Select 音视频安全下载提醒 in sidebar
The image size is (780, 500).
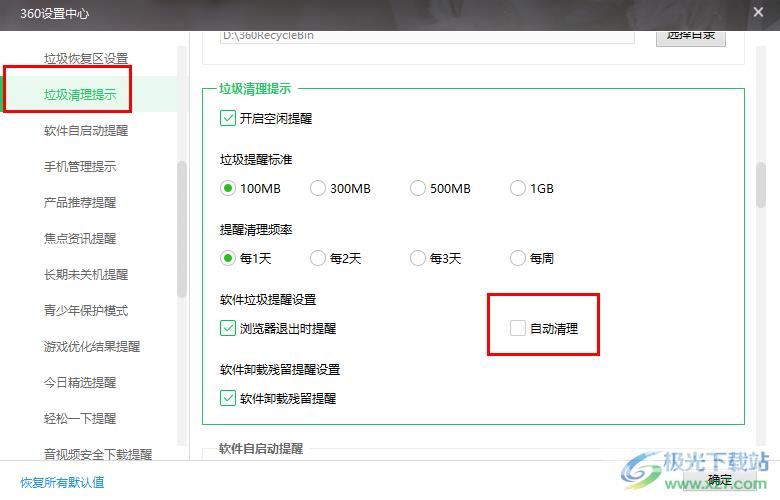click(x=98, y=454)
